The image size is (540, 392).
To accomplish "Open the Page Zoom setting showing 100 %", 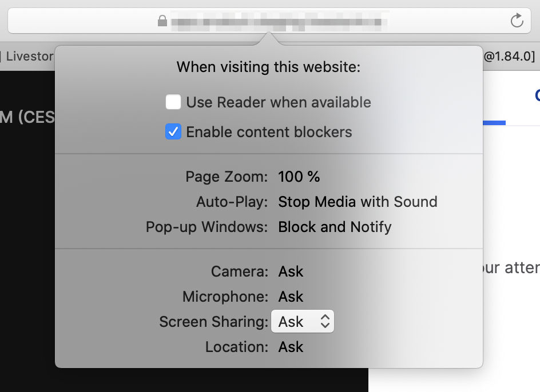I will pos(299,177).
